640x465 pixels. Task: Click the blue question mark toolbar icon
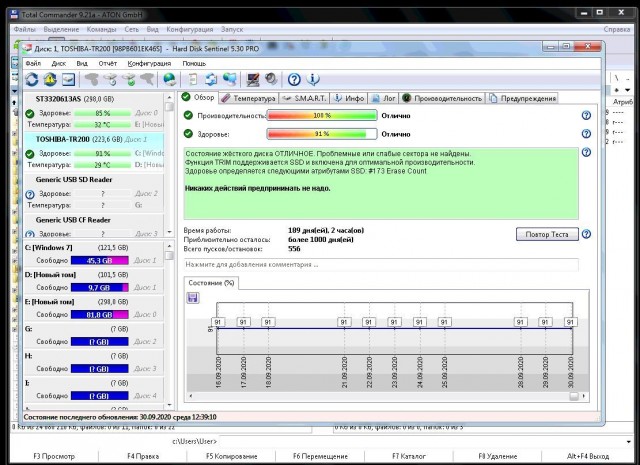point(294,79)
